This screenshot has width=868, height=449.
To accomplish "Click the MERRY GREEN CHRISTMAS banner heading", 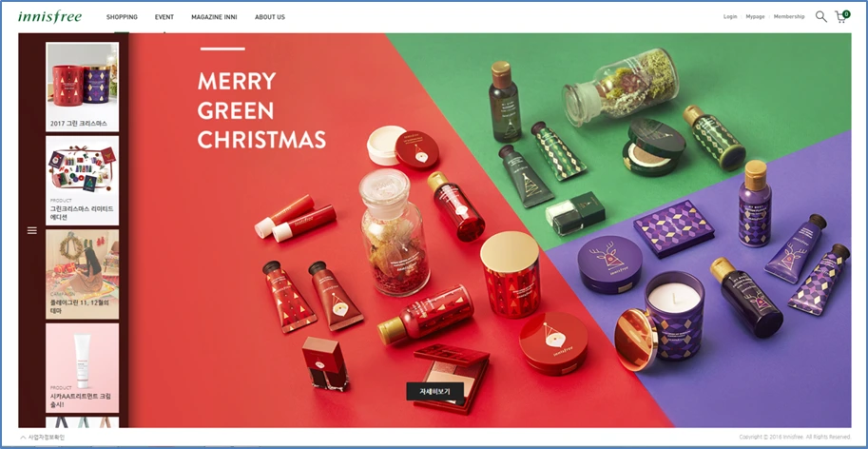I will [x=261, y=110].
